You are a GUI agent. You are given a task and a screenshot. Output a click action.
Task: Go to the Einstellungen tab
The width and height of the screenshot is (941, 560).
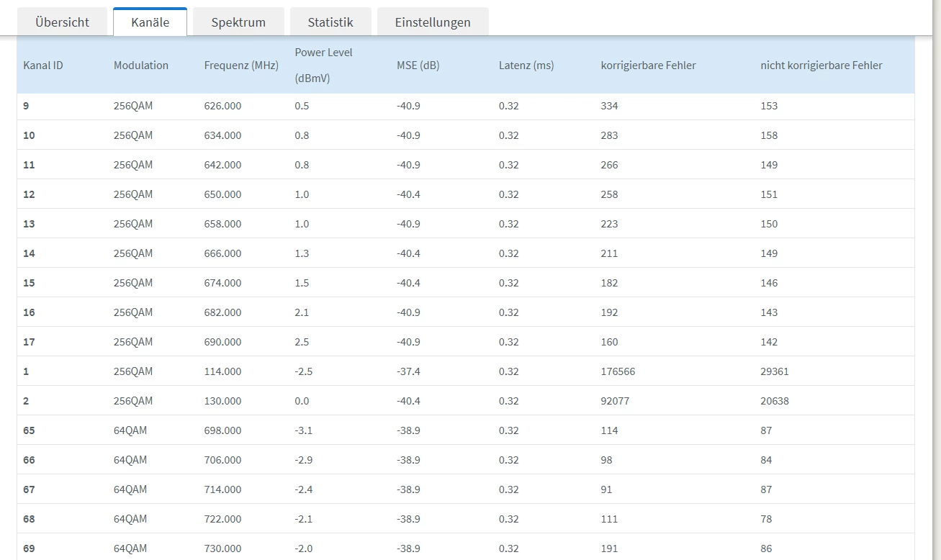click(433, 22)
